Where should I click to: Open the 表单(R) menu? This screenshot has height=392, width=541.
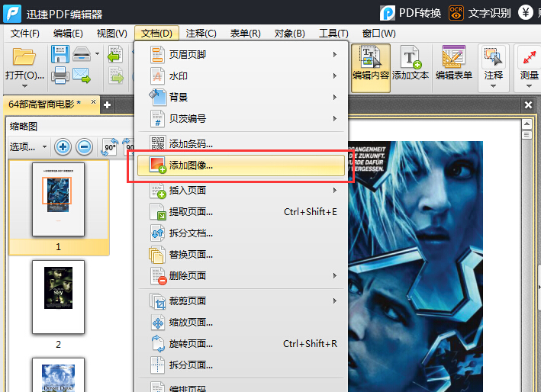[x=245, y=34]
